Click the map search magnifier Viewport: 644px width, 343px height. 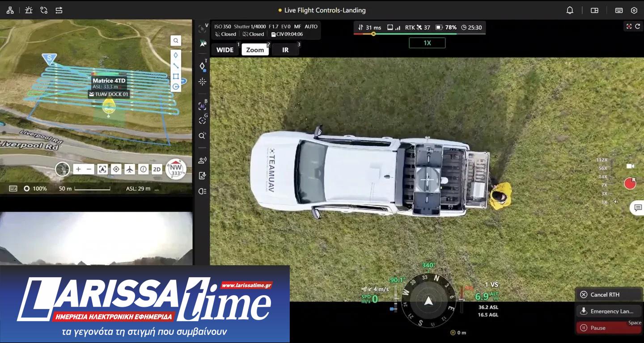coord(176,41)
